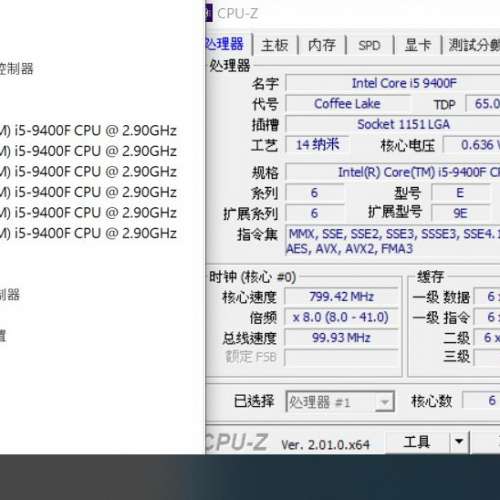The height and width of the screenshot is (500, 500).
Task: Click the 系列 value 6
Action: [x=314, y=193]
